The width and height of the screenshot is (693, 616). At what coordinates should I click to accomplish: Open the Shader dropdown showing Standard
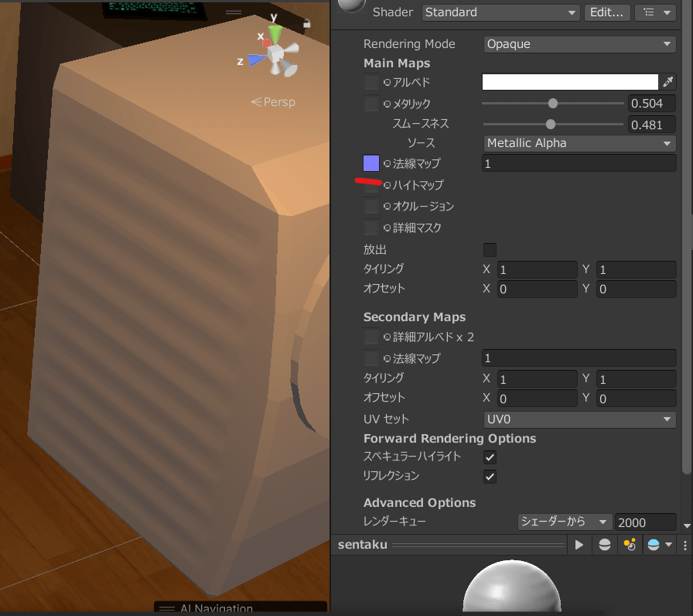500,12
